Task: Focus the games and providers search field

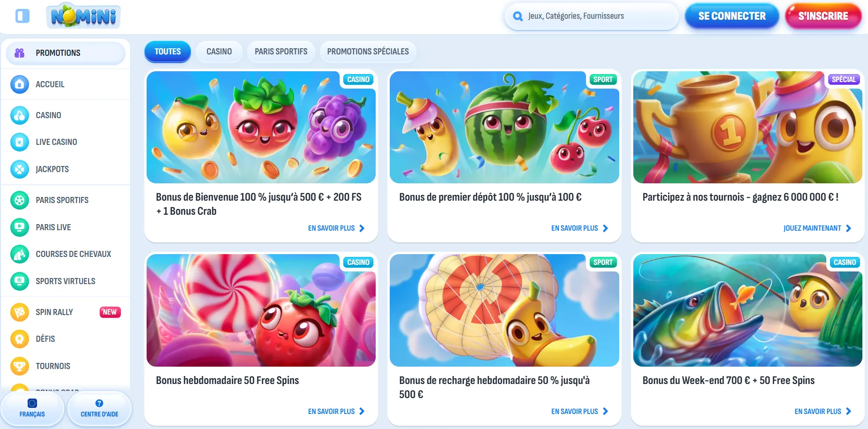Action: (x=600, y=16)
